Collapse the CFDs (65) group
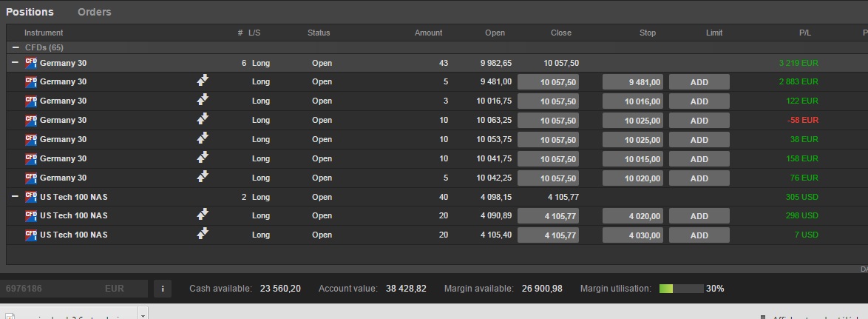Image resolution: width=868 pixels, height=319 pixels. click(x=16, y=47)
